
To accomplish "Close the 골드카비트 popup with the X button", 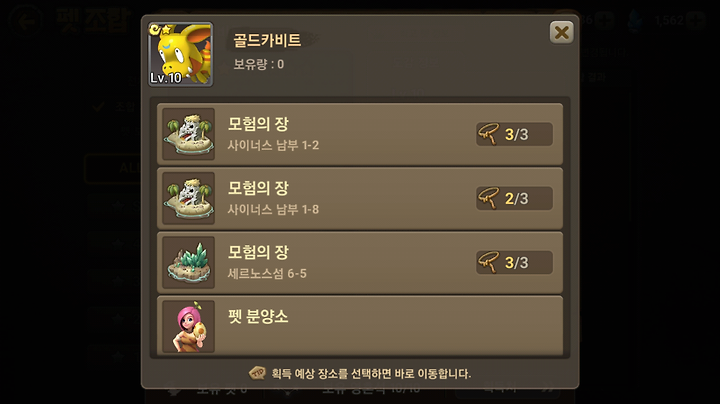I will click(561, 33).
